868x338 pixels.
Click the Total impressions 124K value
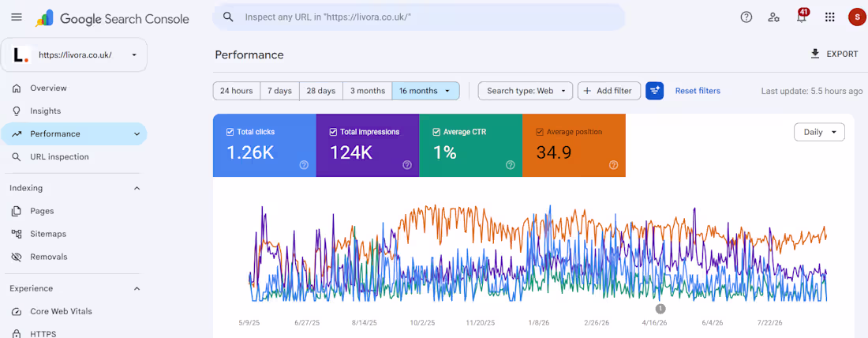[x=351, y=152]
